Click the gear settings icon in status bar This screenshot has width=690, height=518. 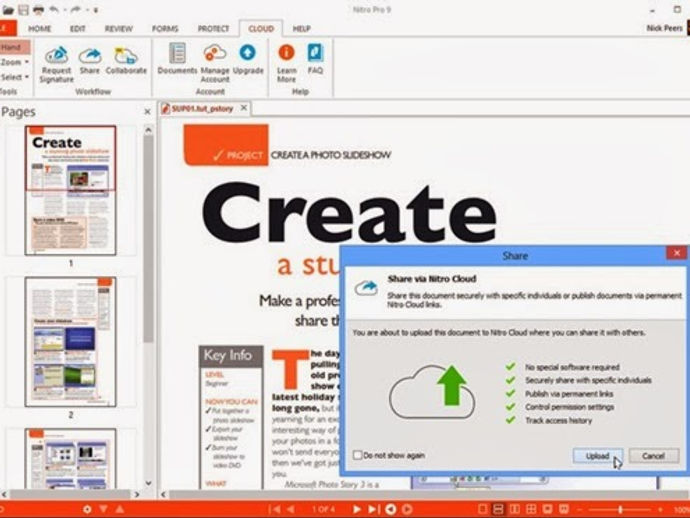pos(87,509)
